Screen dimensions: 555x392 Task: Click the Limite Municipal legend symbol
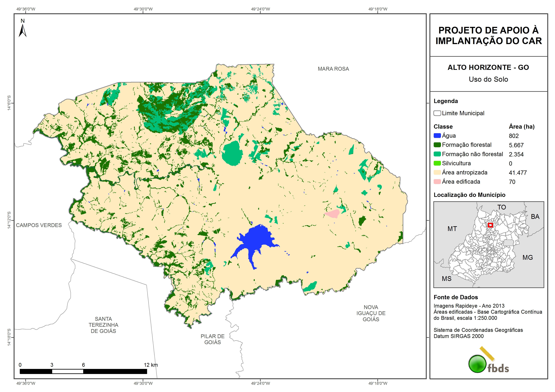[x=437, y=113]
